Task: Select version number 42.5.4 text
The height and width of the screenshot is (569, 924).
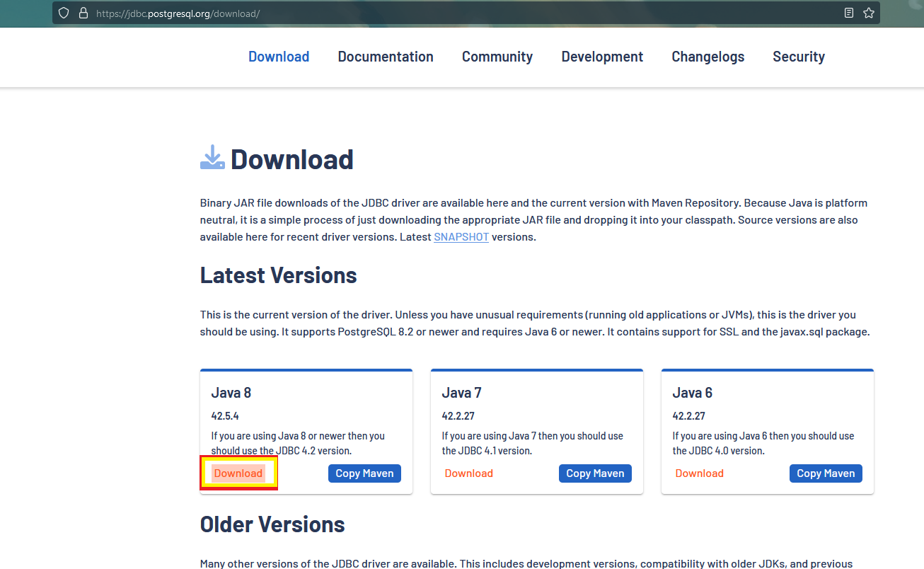Action: [225, 416]
